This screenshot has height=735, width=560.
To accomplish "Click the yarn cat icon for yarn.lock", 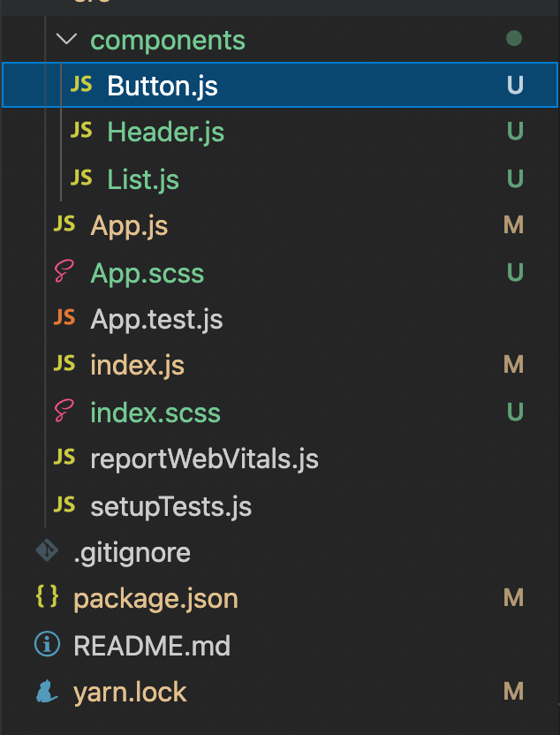I will 47,692.
